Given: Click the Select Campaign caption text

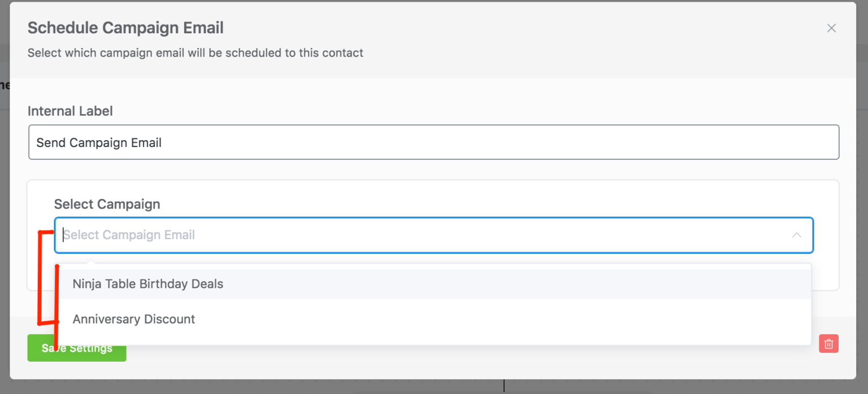Looking at the screenshot, I should (x=107, y=204).
